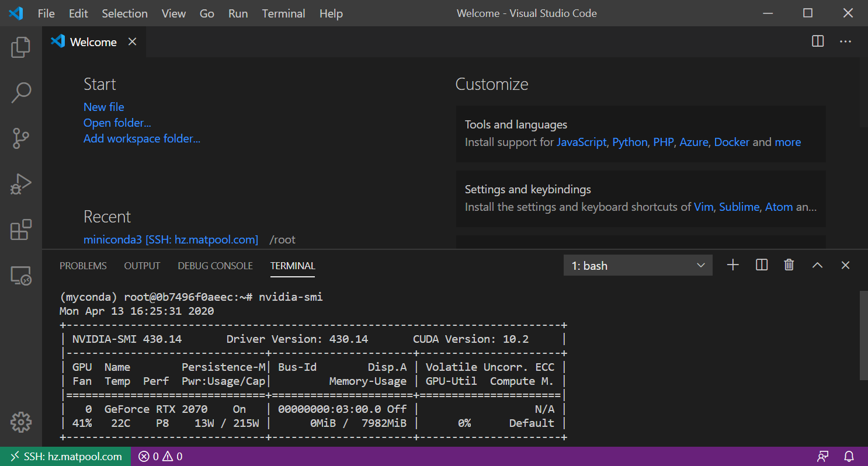Open the File menu

click(x=46, y=13)
